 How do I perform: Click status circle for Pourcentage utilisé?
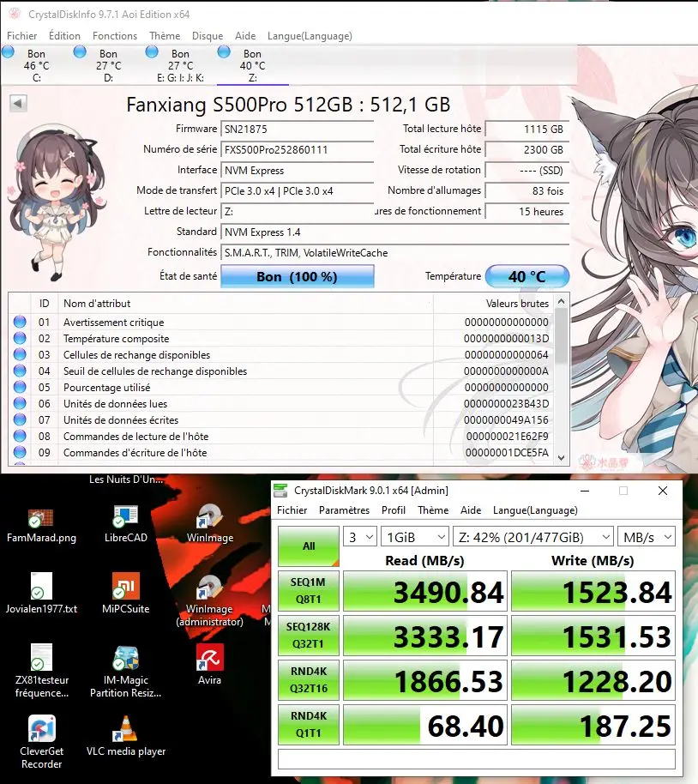tap(20, 387)
